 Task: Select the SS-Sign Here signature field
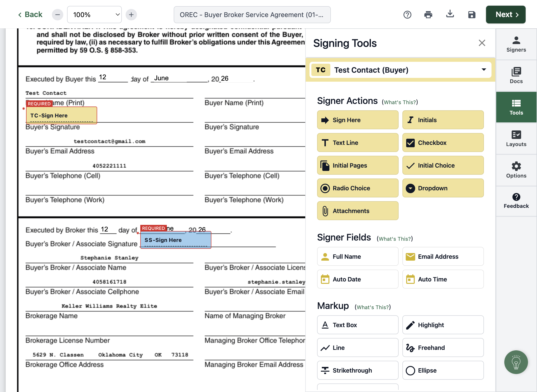176,240
